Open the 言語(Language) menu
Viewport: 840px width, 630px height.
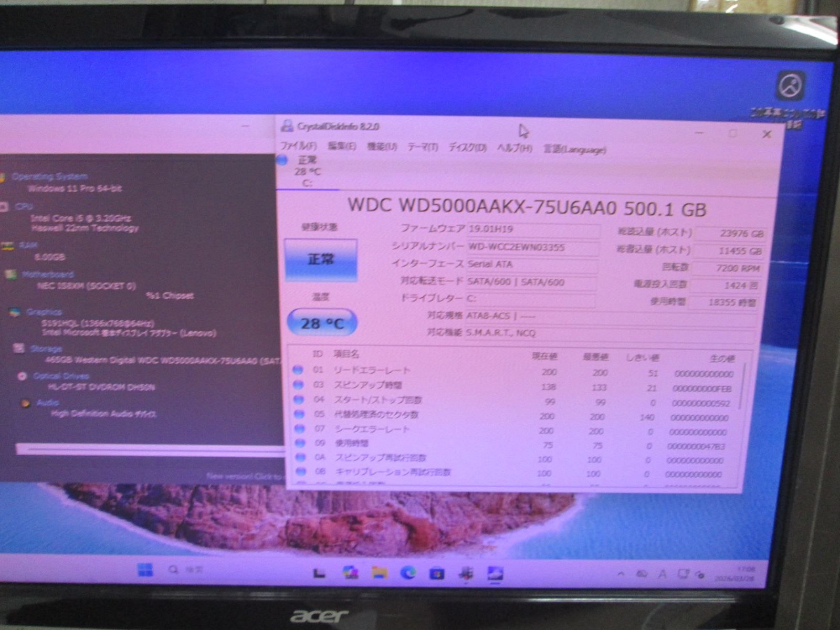tap(574, 150)
